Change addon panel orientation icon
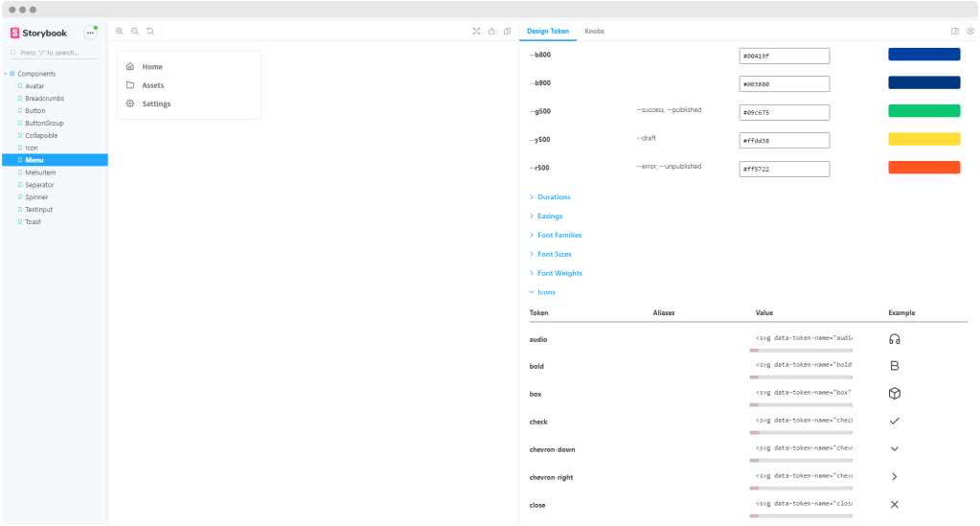Image resolution: width=980 pixels, height=526 pixels. (x=955, y=32)
